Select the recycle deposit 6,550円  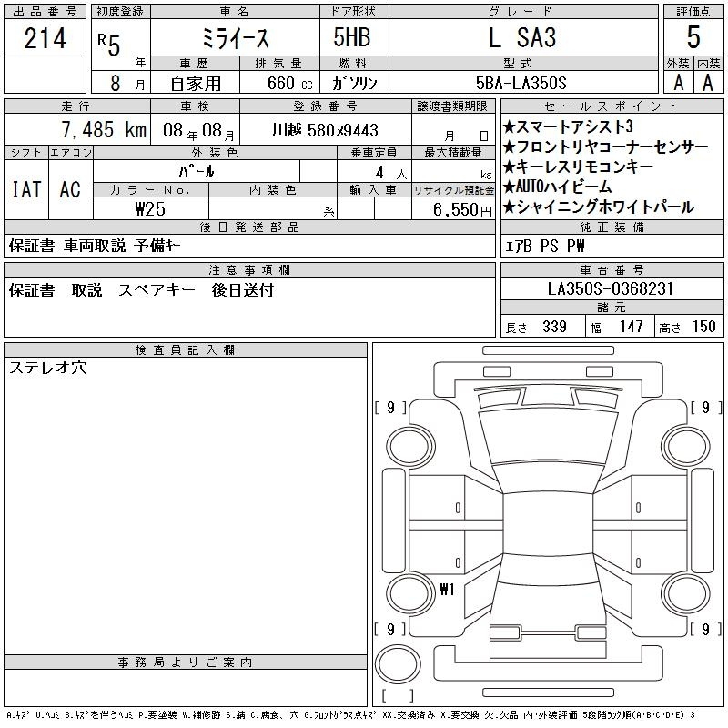462,210
